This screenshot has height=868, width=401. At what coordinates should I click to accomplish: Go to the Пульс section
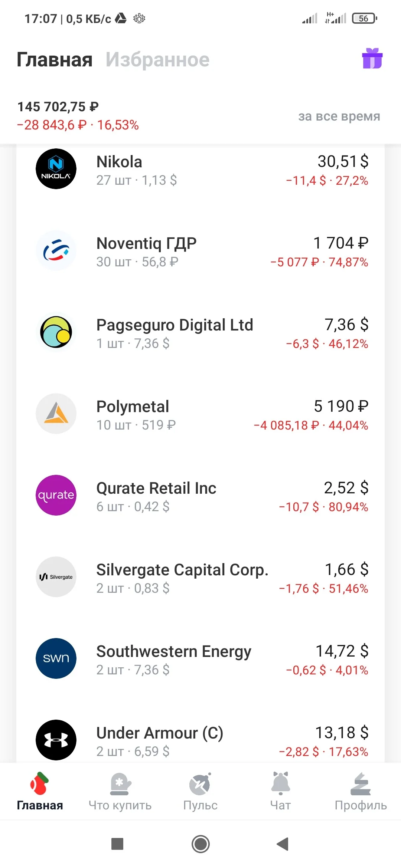pos(200,792)
